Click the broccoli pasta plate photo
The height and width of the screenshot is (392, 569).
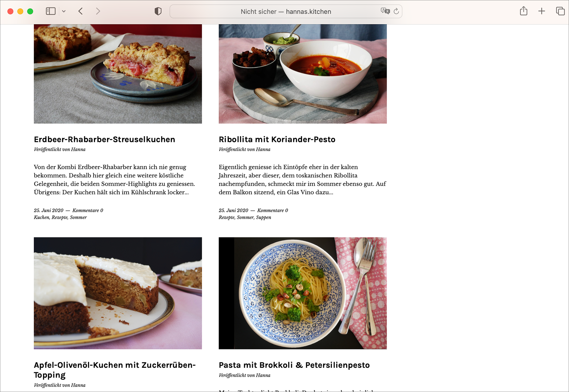pos(303,293)
